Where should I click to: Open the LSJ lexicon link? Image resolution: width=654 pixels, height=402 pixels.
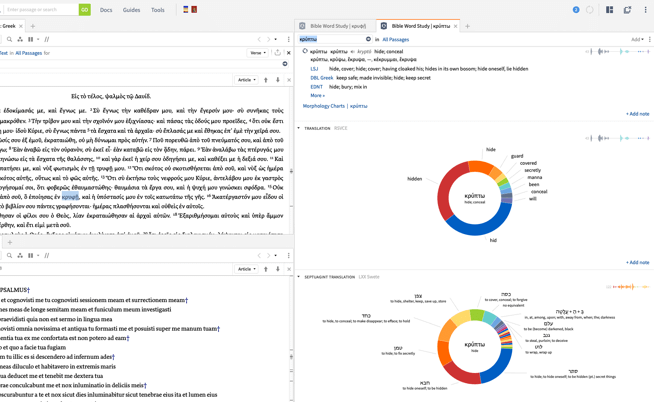(314, 69)
